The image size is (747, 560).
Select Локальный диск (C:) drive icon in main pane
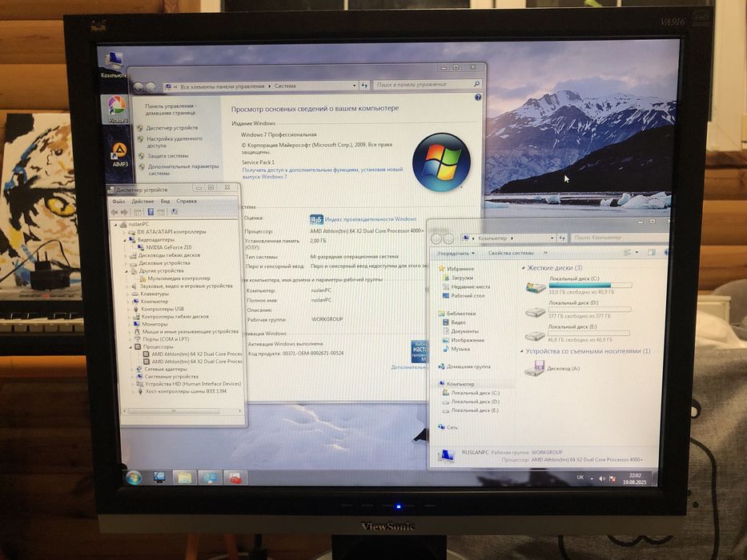[x=536, y=287]
